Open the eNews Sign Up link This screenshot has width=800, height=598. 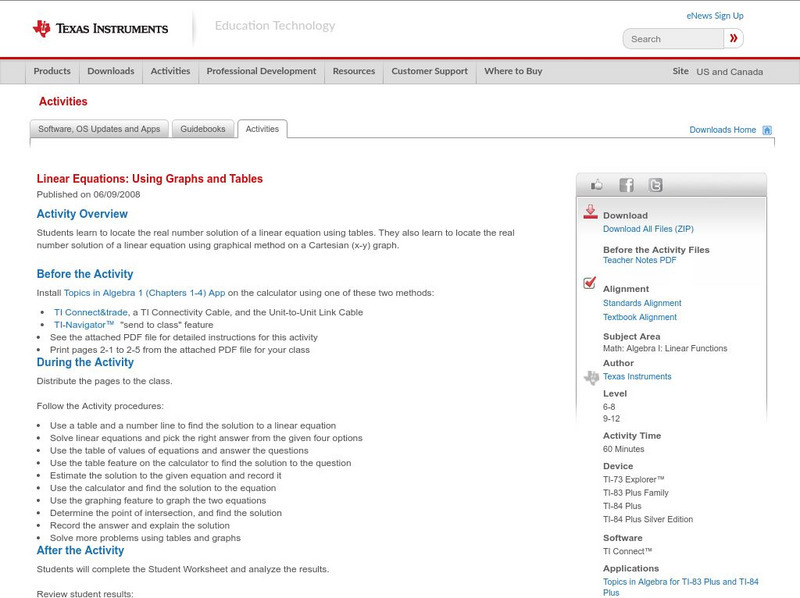715,16
